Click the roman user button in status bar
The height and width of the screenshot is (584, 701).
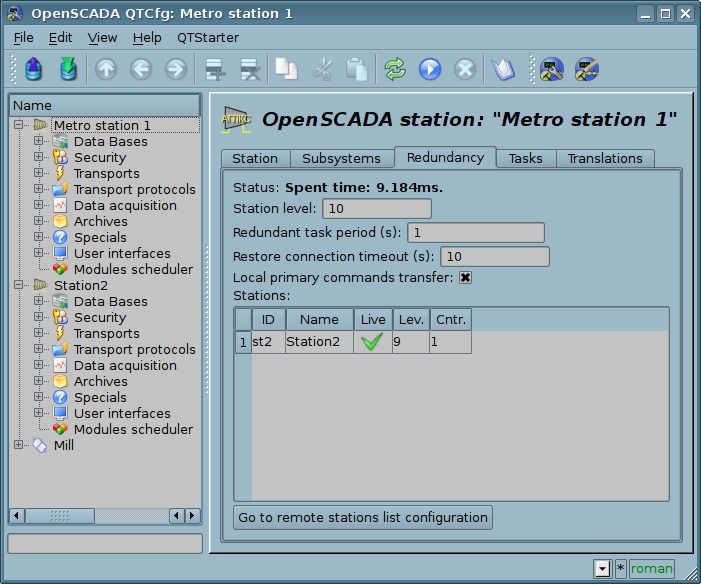[x=651, y=569]
